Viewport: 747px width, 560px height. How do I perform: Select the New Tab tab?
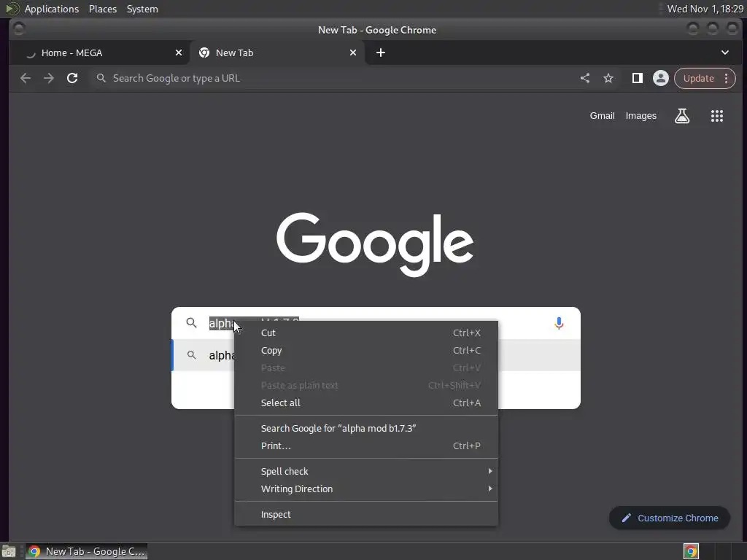[277, 52]
